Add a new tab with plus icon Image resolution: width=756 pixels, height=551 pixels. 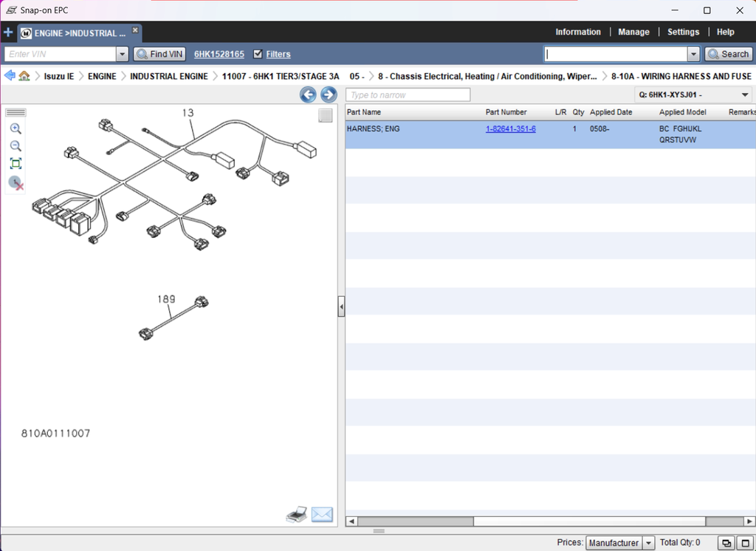coord(8,33)
